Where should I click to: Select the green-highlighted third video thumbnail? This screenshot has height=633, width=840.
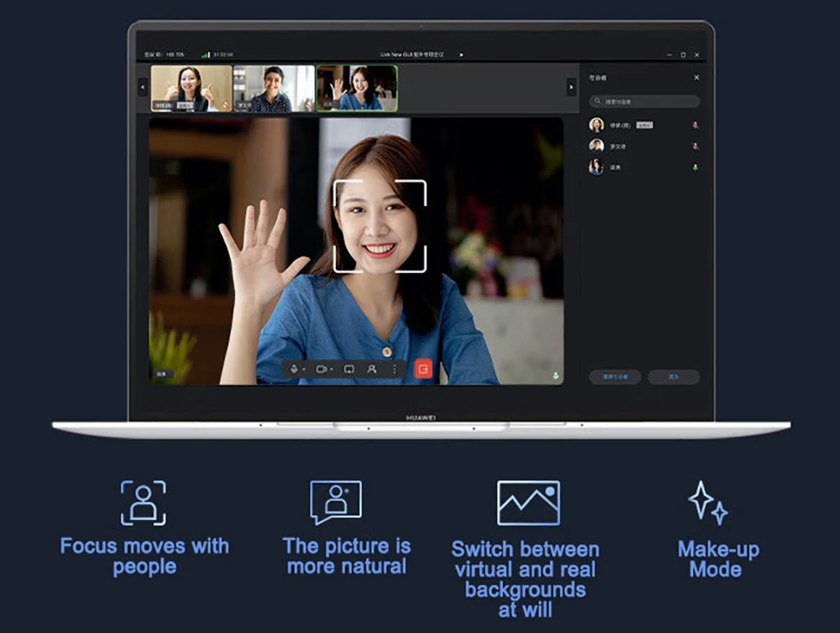pyautogui.click(x=356, y=88)
